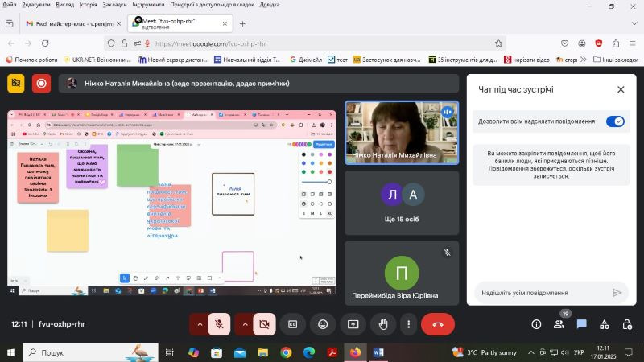Click the Windows search box Пошук
The height and width of the screenshot is (362, 644).
click(90, 352)
